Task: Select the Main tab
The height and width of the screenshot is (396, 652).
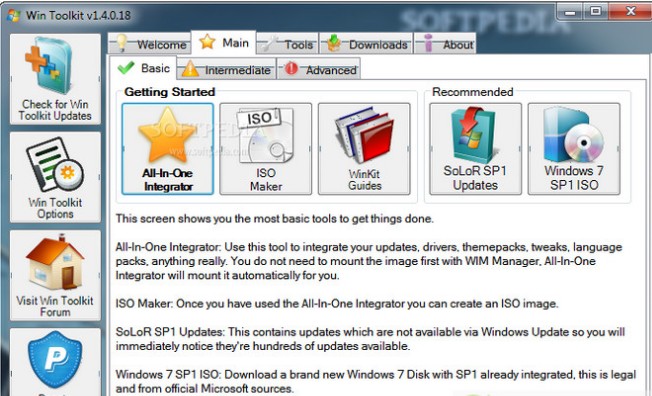Action: 224,42
